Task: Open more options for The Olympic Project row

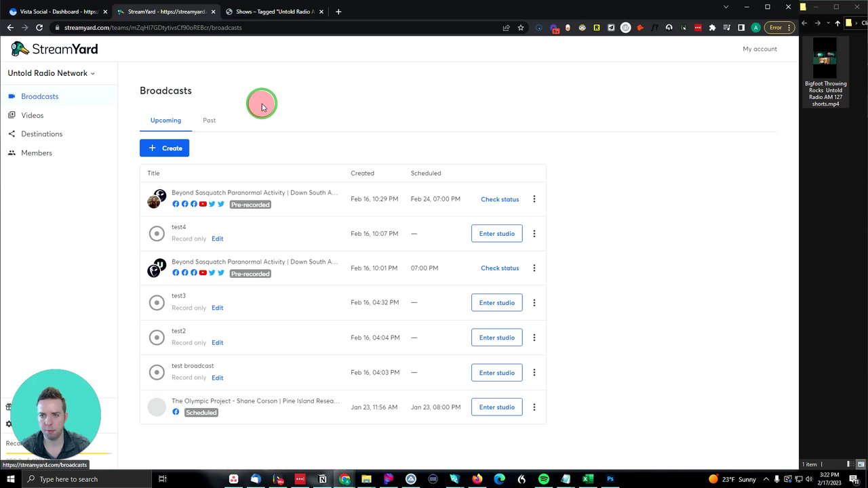Action: 534,407
